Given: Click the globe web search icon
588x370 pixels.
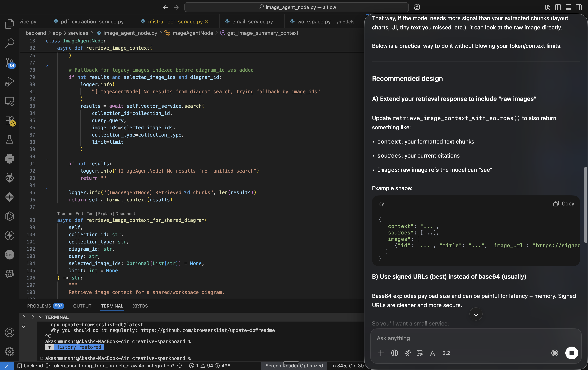Looking at the screenshot, I should (x=394, y=353).
